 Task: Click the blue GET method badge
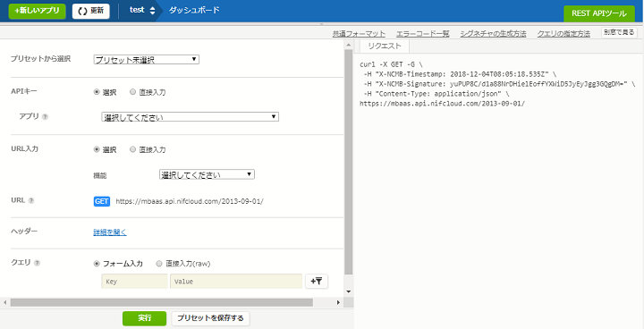(102, 201)
